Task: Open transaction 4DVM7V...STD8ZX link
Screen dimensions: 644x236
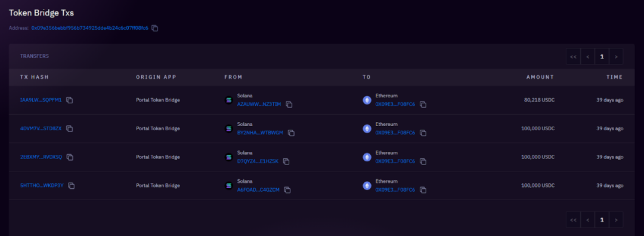Action: pos(41,128)
